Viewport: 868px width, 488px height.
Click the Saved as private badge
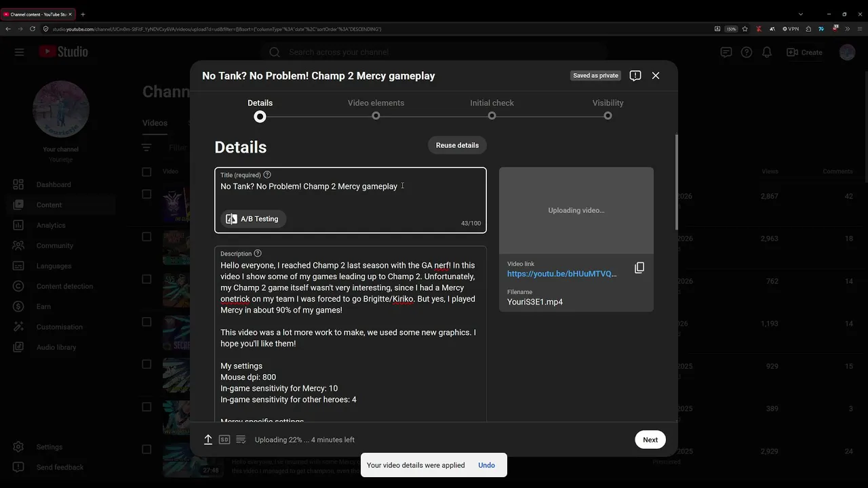click(595, 76)
